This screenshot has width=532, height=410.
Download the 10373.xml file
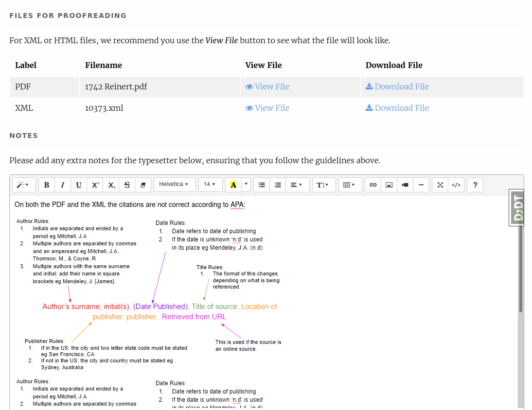pyautogui.click(x=397, y=108)
